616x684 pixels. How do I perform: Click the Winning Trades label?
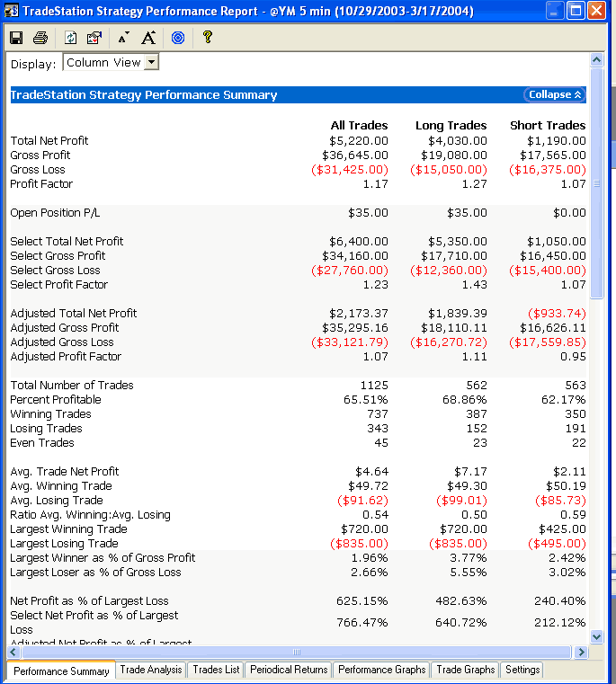click(x=50, y=414)
